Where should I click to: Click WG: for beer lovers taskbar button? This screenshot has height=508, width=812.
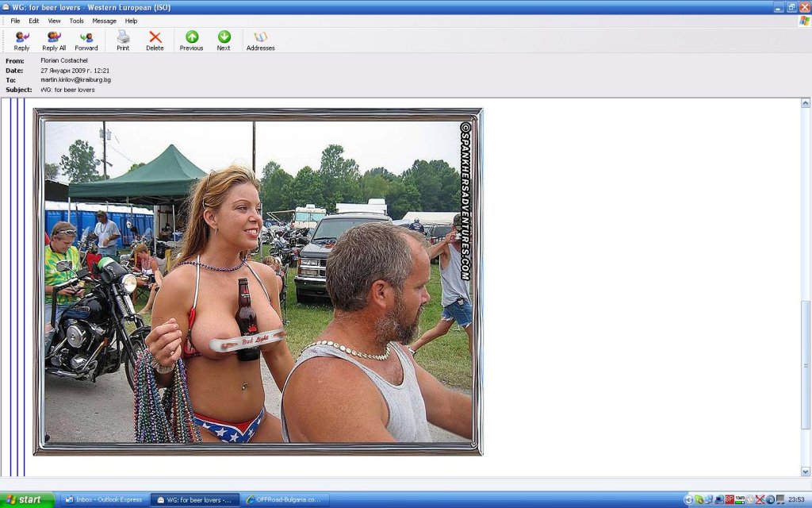(x=195, y=500)
